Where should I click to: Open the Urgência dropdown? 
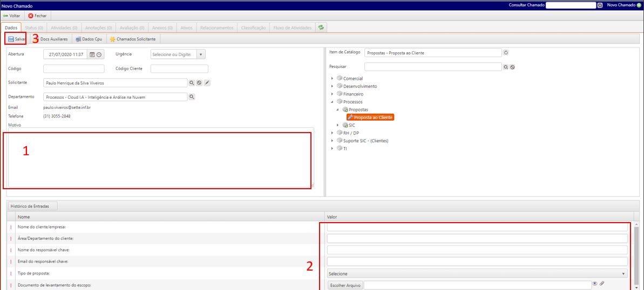pos(201,54)
